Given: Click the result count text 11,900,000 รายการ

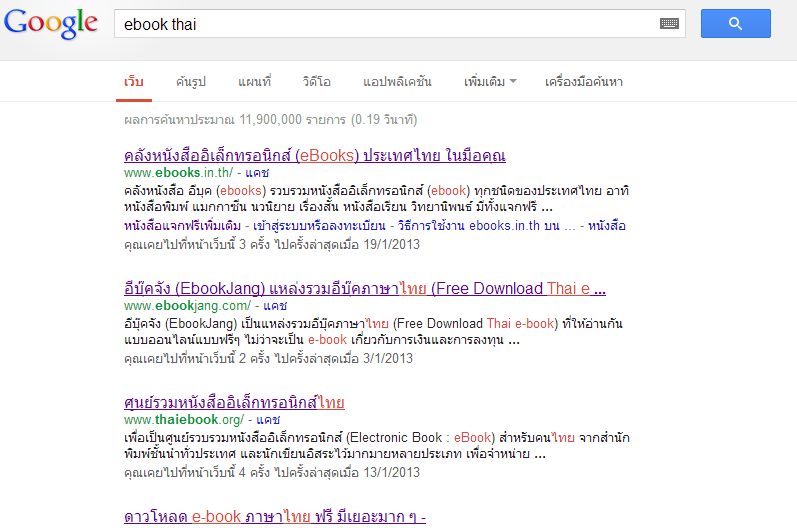Looking at the screenshot, I should (x=293, y=120).
